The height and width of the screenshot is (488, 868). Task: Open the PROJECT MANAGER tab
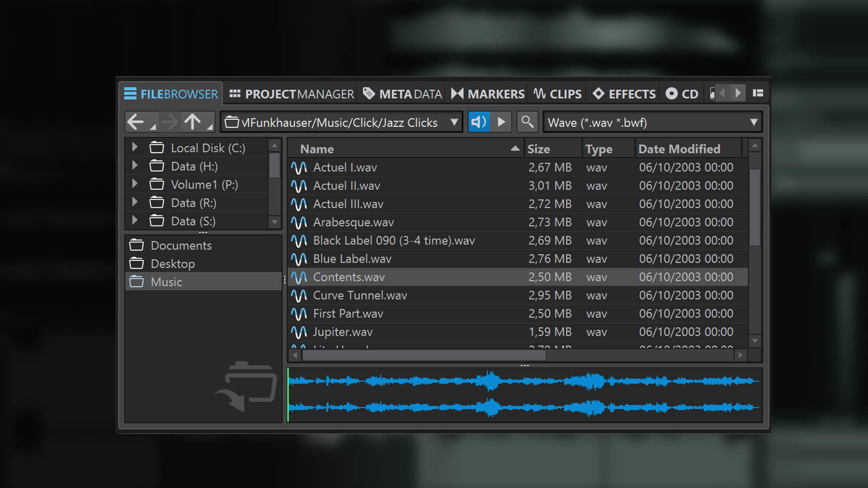click(x=291, y=93)
